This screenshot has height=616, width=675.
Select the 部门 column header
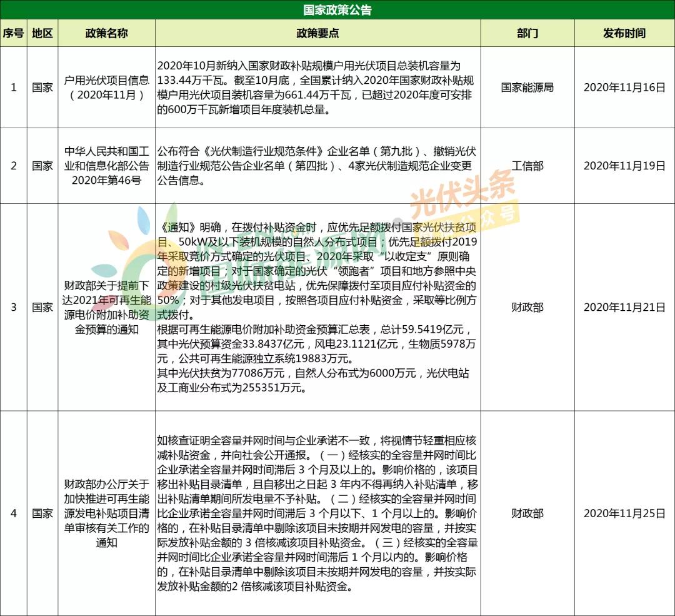pyautogui.click(x=527, y=33)
